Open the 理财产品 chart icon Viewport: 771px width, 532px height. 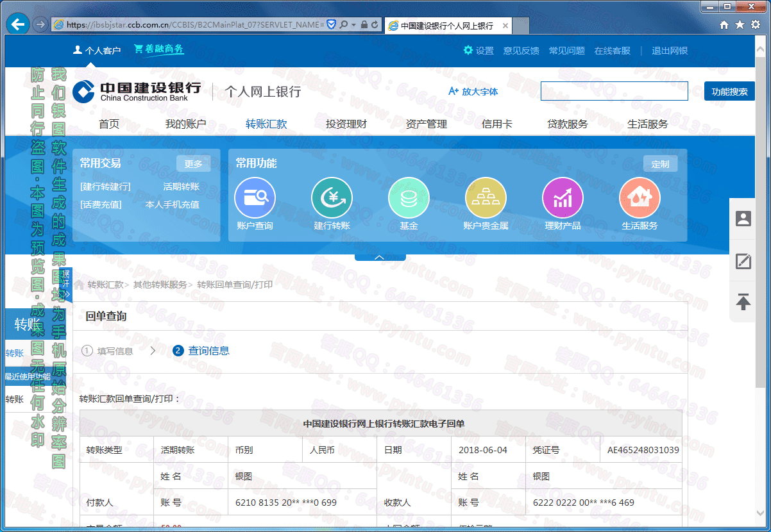click(x=563, y=197)
